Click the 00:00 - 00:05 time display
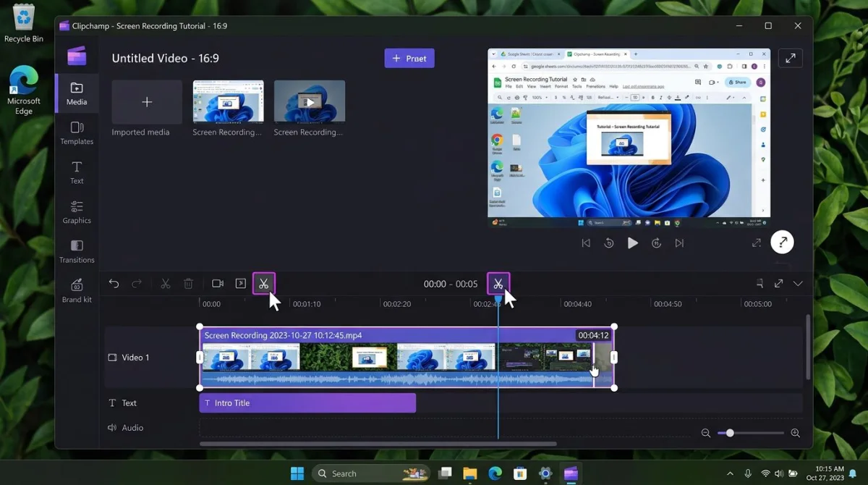Image resolution: width=868 pixels, height=485 pixels. tap(451, 284)
